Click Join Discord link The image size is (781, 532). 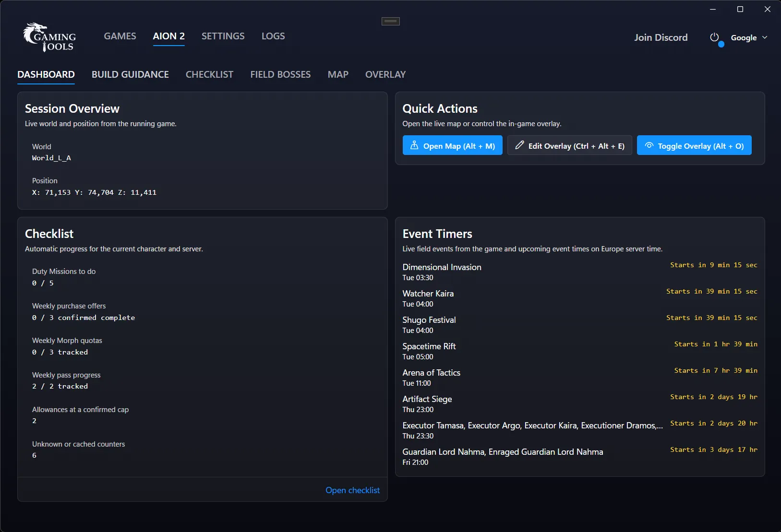click(x=661, y=37)
